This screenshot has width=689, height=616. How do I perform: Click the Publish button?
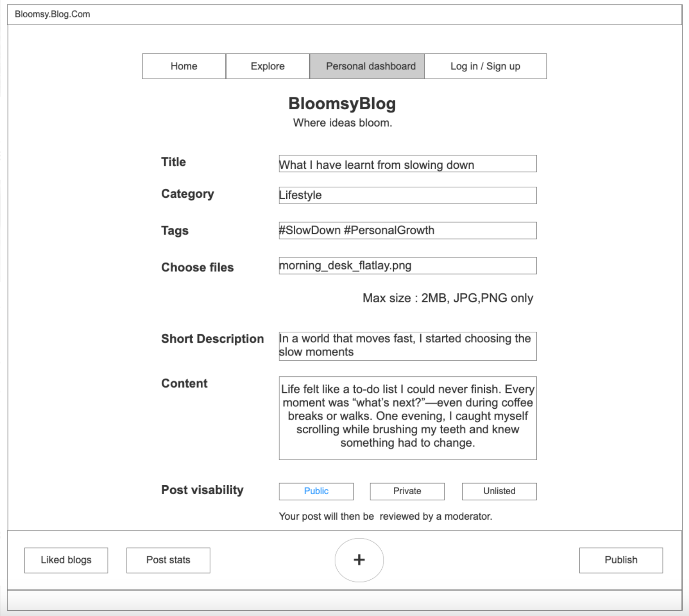point(621,560)
